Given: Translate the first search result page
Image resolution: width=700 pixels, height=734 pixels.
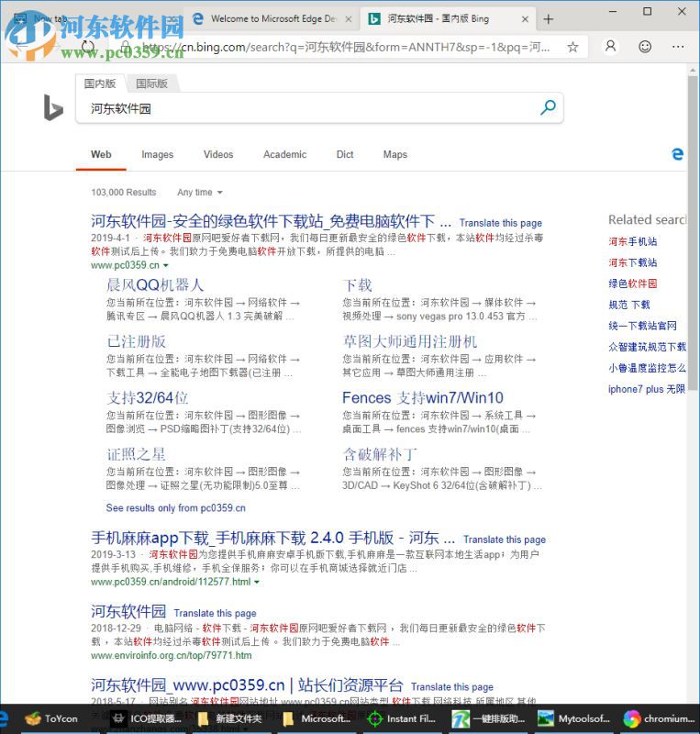Looking at the screenshot, I should tap(500, 223).
